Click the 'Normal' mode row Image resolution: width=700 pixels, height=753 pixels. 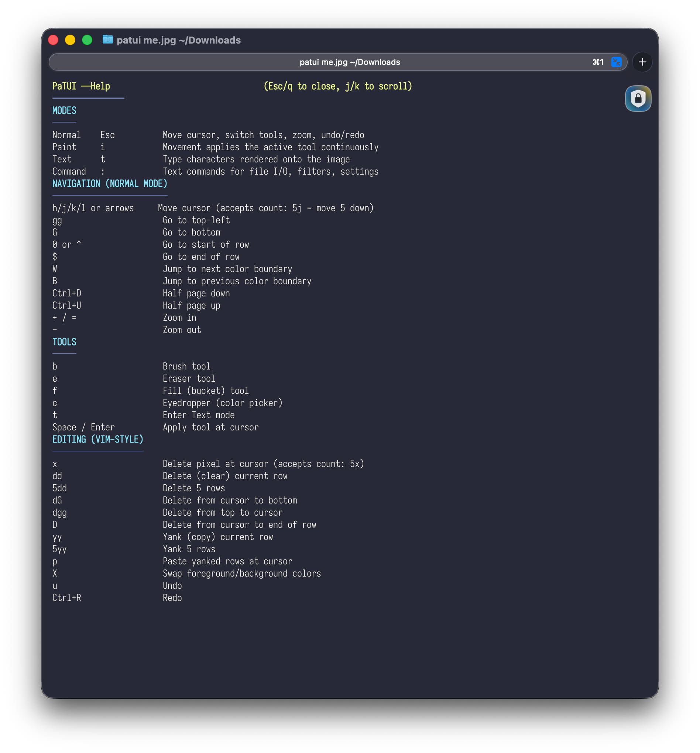(208, 135)
